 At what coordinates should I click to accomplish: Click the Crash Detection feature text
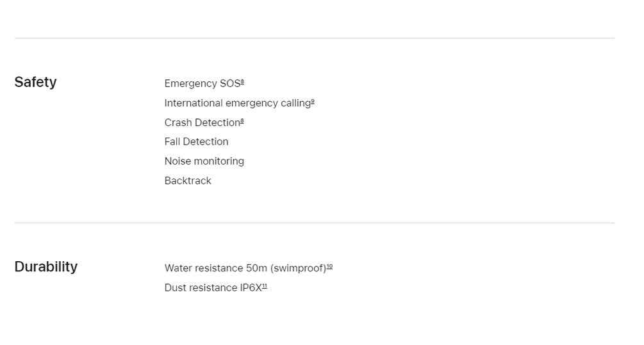202,123
